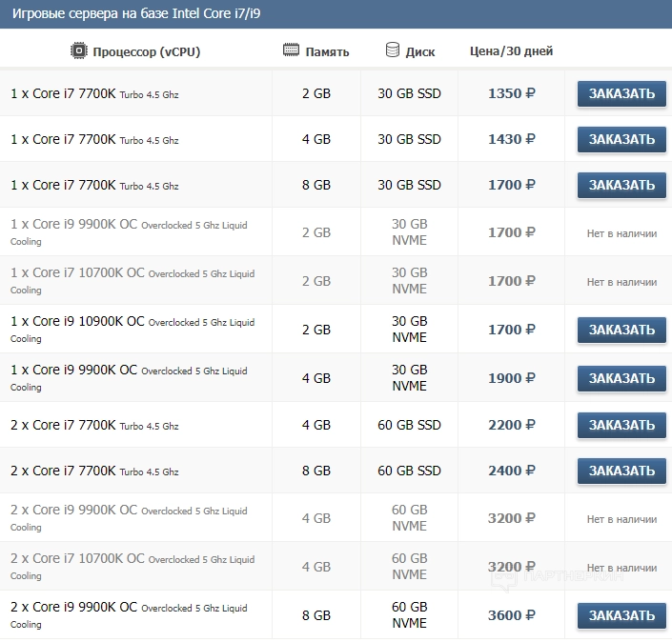Click 'Нет в наличии' in 1 x i9 9900K OC 2 GB row
Viewport: 672px width, 642px height.
click(621, 233)
